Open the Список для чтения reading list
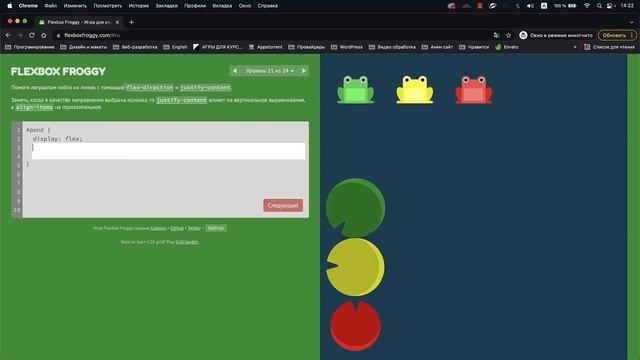Image resolution: width=640 pixels, height=360 pixels. click(x=609, y=47)
